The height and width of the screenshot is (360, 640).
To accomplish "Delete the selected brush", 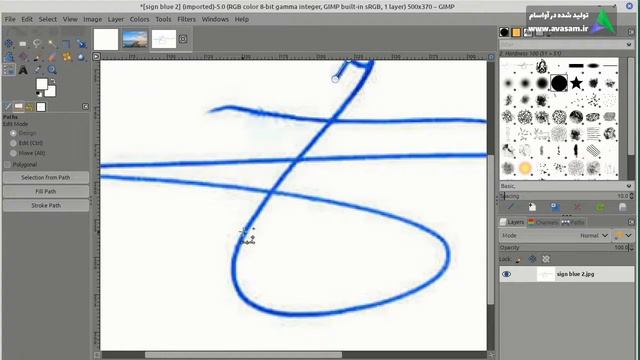I will click(x=578, y=207).
